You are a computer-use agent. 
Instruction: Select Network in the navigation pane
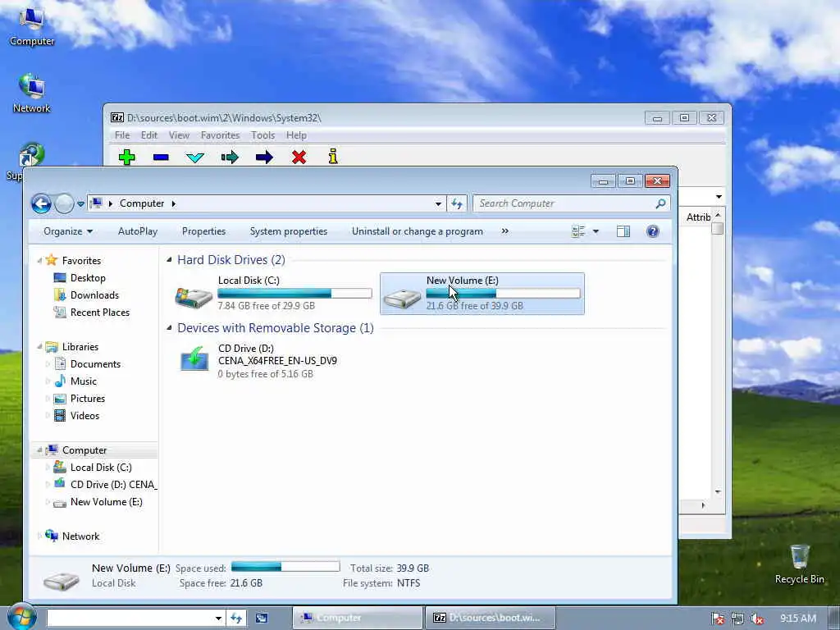tap(80, 536)
